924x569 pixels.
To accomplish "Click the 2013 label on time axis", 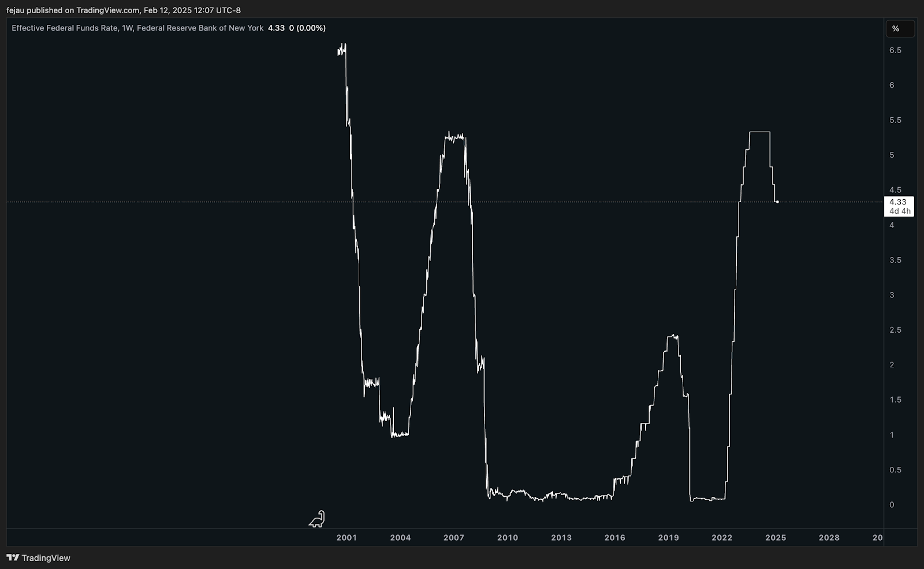I will click(561, 537).
